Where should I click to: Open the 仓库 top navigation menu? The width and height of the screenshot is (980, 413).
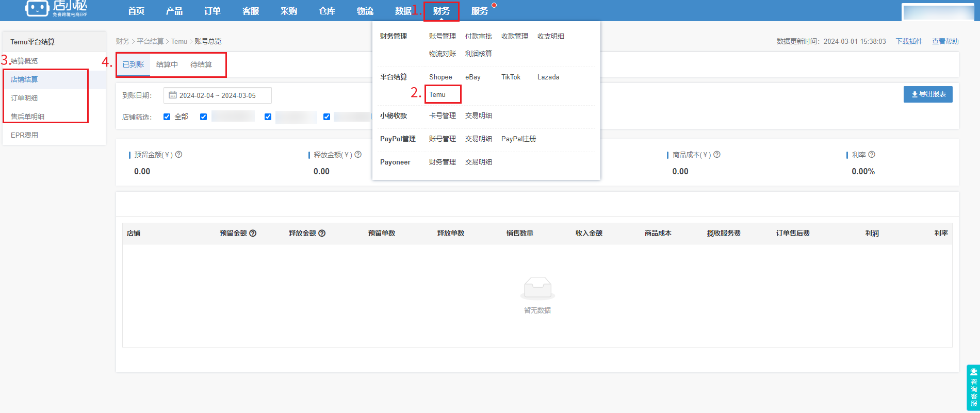pyautogui.click(x=327, y=11)
